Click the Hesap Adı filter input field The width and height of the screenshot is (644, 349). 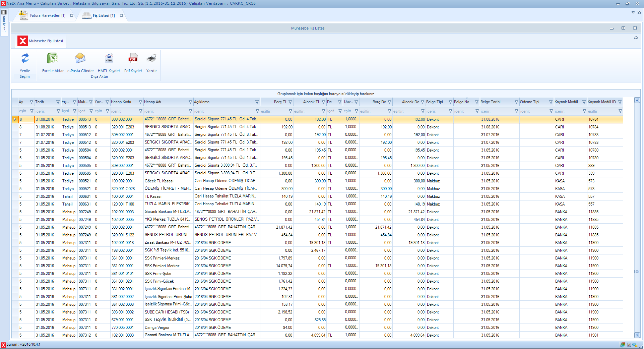166,111
